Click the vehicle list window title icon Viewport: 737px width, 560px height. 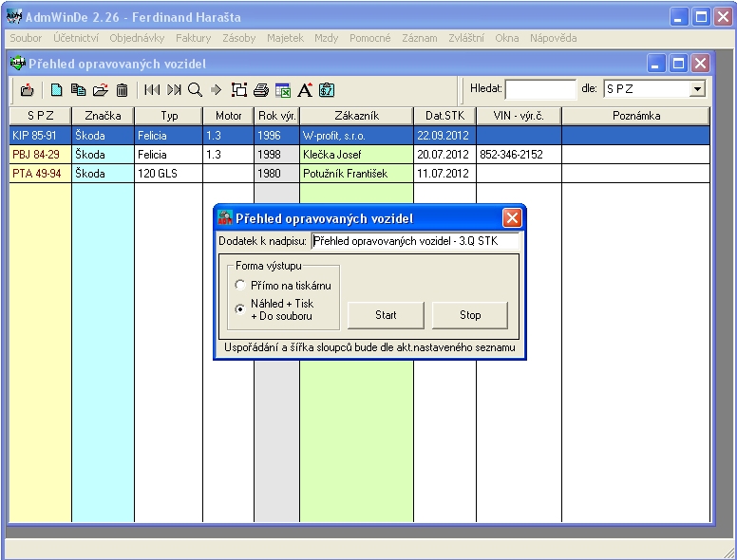[18, 63]
